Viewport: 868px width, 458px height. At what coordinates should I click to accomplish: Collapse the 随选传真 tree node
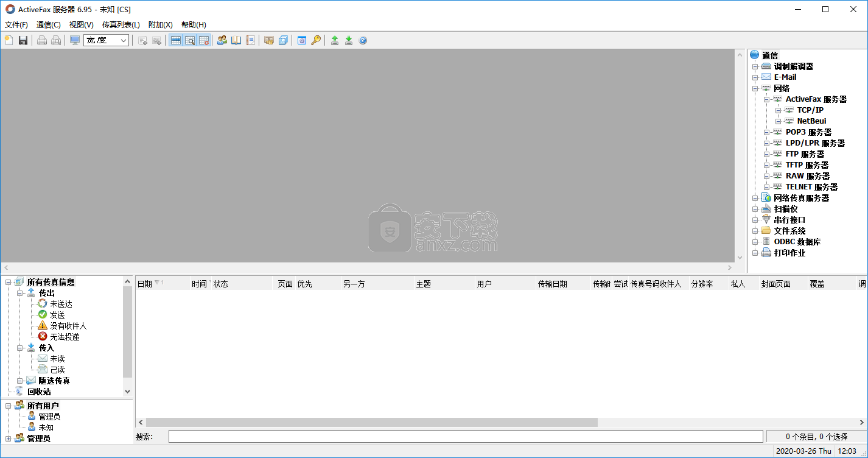20,381
